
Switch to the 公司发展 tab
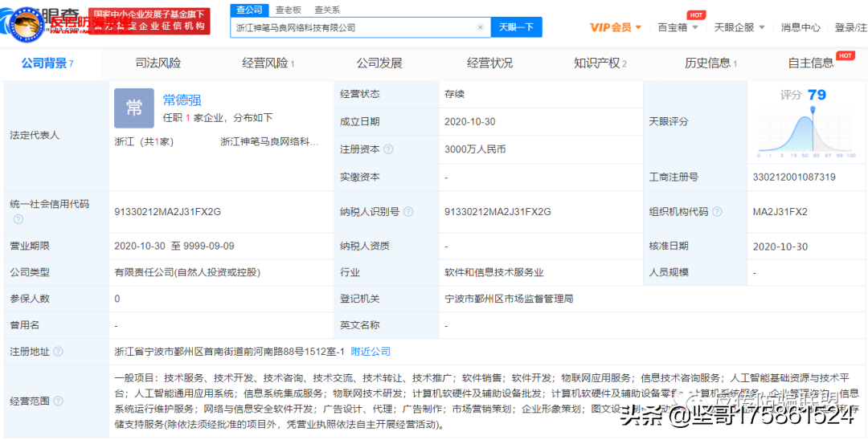379,63
